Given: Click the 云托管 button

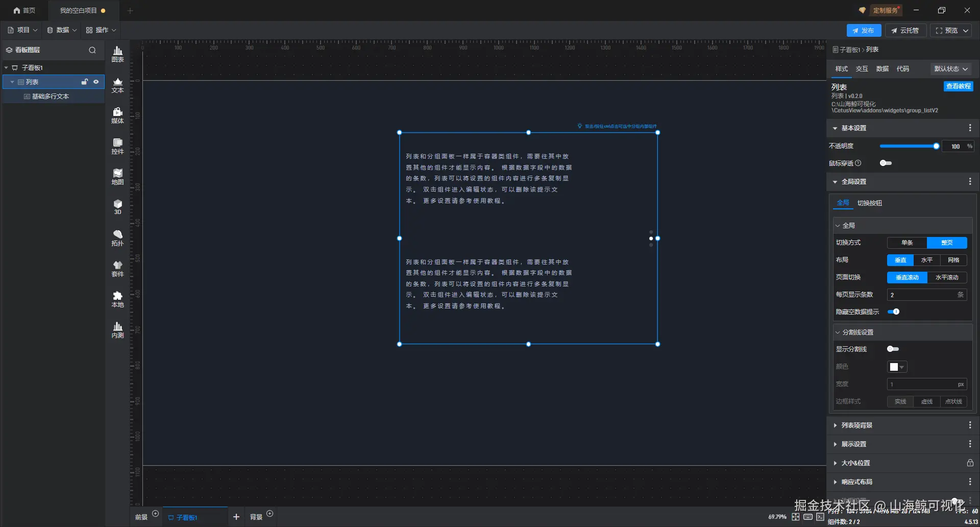Looking at the screenshot, I should pos(905,31).
